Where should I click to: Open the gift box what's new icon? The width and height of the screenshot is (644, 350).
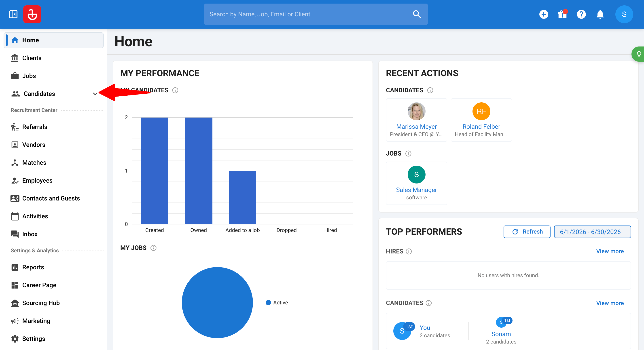563,14
